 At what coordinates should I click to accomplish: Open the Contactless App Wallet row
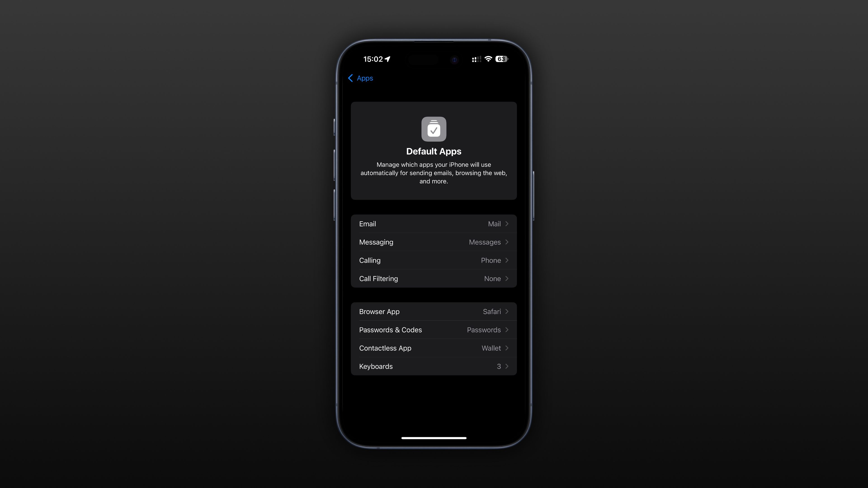[434, 348]
